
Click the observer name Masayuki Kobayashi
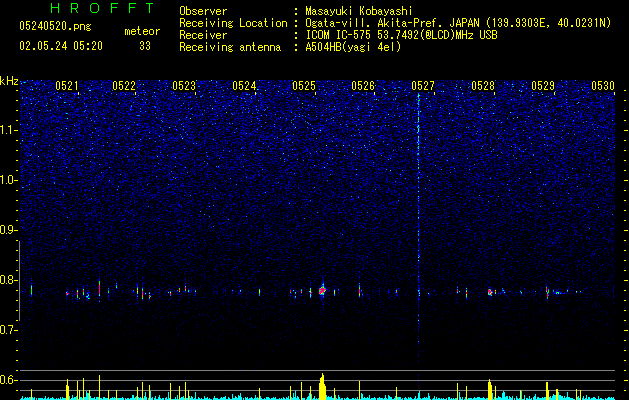tap(359, 11)
